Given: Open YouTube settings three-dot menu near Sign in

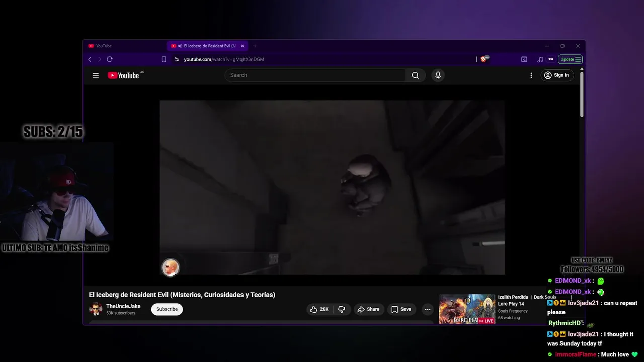Looking at the screenshot, I should 531,75.
